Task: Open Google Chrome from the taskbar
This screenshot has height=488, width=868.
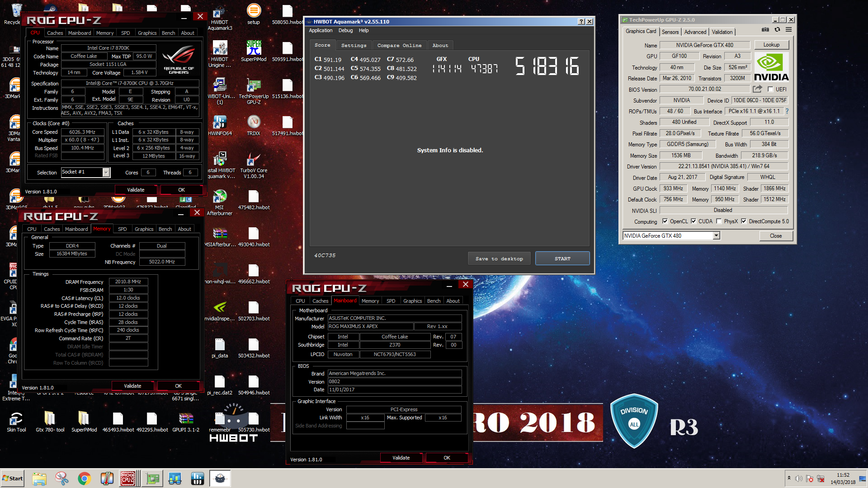Action: (x=84, y=478)
